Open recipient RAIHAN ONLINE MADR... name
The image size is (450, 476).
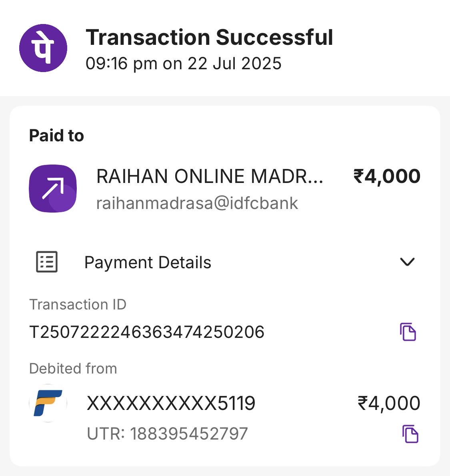coord(210,177)
